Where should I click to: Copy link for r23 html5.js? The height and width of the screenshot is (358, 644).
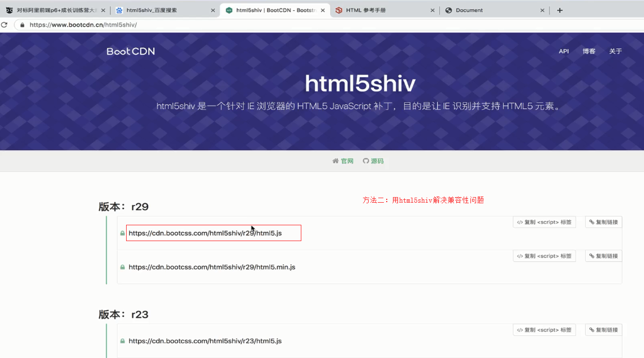[x=603, y=330]
